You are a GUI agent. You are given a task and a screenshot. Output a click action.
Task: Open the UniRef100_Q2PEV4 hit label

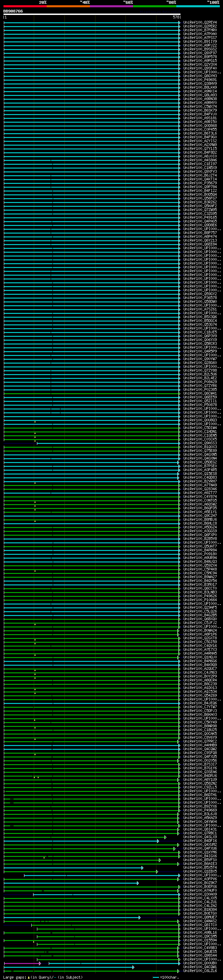(200, 23)
